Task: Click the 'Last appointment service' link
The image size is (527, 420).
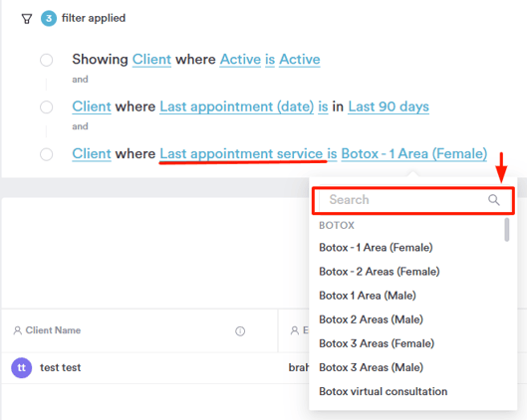Action: (x=241, y=153)
